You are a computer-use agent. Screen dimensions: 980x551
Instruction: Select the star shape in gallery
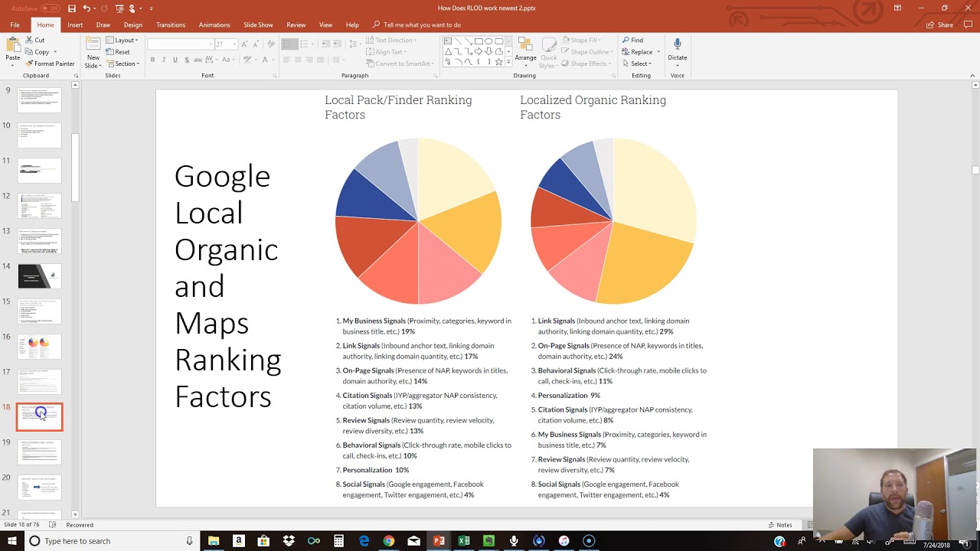(x=498, y=62)
